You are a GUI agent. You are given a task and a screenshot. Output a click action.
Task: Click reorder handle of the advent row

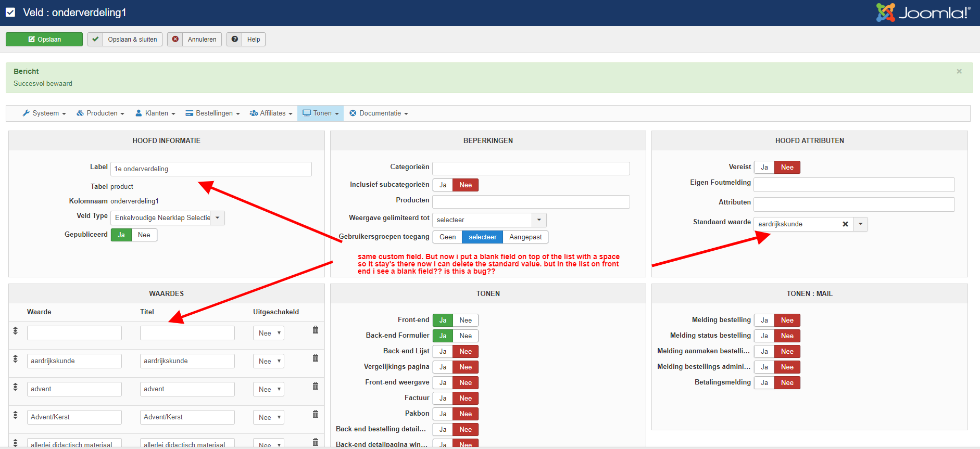pos(16,387)
